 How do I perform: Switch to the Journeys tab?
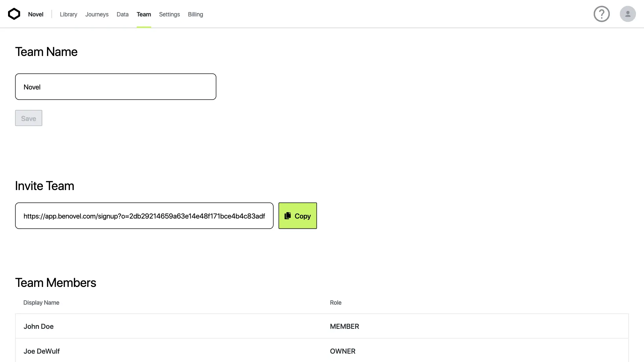pyautogui.click(x=97, y=14)
